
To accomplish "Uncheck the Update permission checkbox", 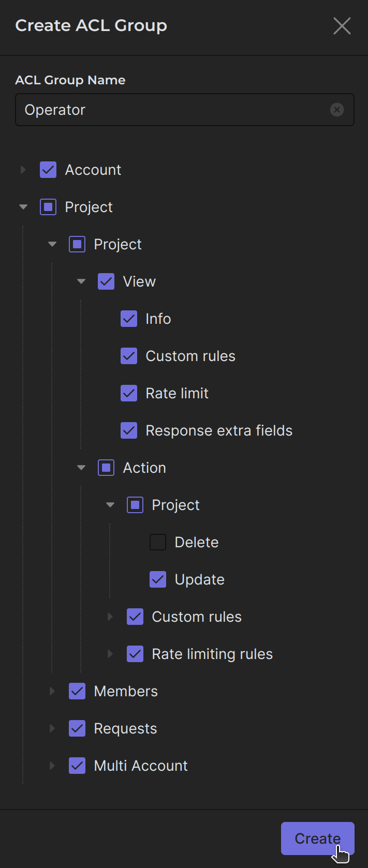I will pos(158,579).
